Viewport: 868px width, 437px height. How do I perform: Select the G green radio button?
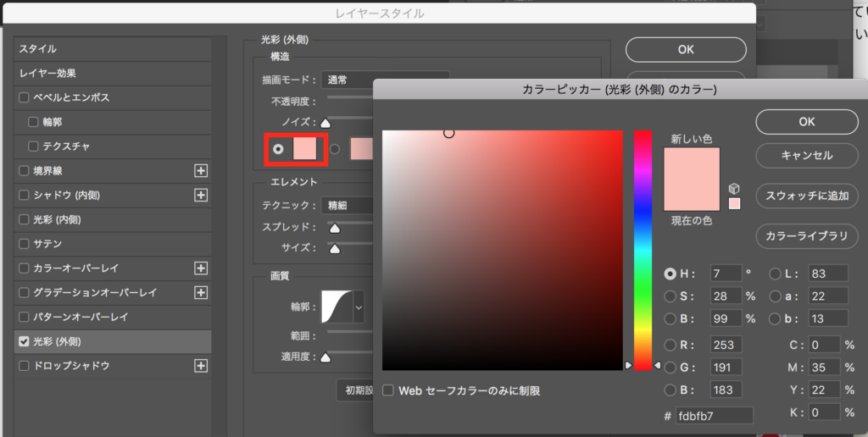click(670, 368)
